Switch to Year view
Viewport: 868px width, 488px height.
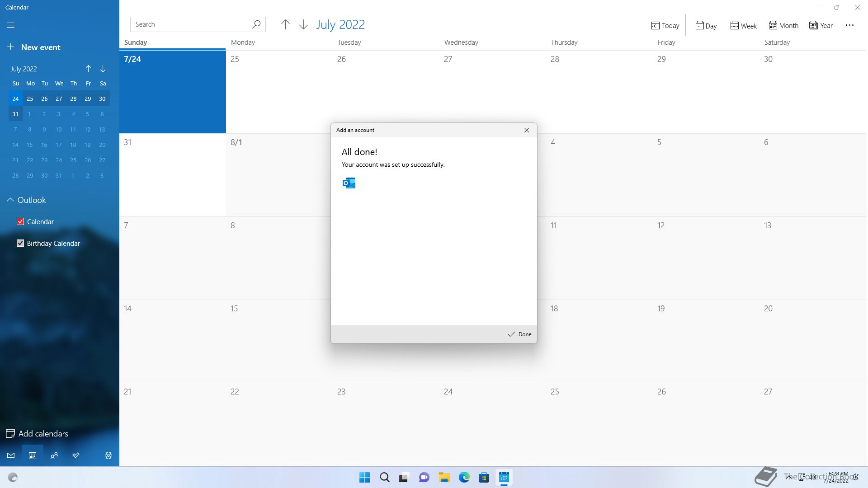821,26
